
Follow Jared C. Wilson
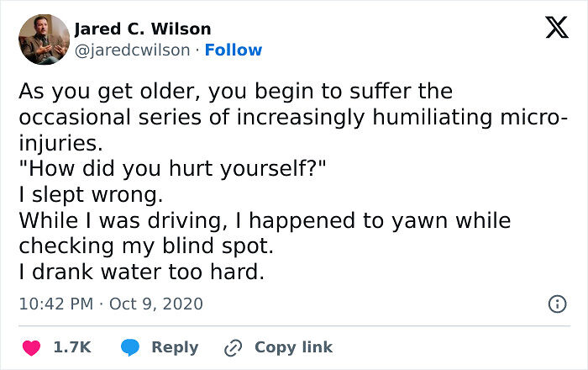click(234, 50)
